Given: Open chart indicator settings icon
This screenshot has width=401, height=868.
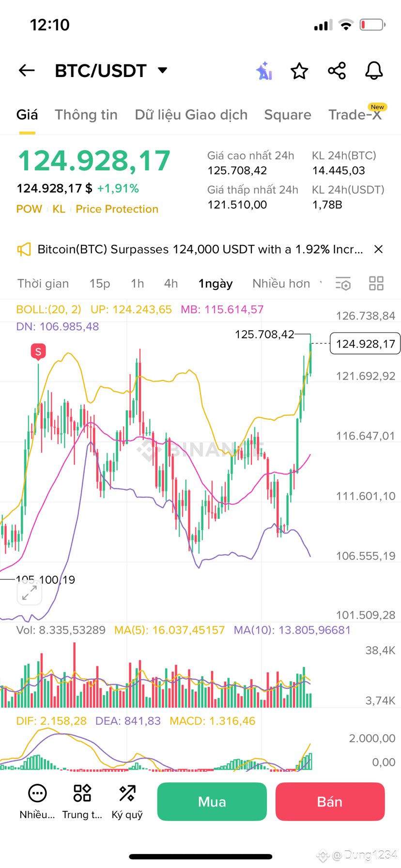Looking at the screenshot, I should pos(343,284).
